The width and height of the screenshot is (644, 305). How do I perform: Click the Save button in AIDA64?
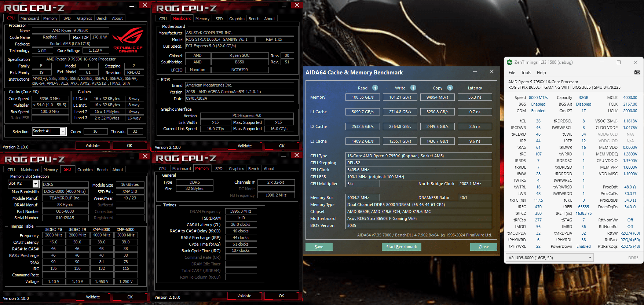tap(319, 247)
